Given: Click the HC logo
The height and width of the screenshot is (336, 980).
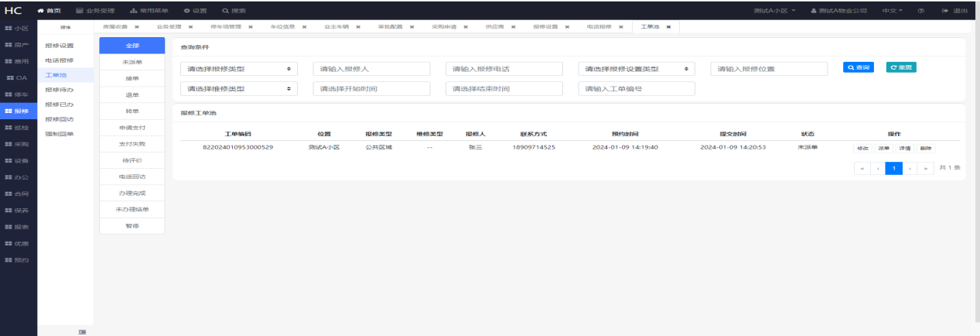Looking at the screenshot, I should pos(13,9).
